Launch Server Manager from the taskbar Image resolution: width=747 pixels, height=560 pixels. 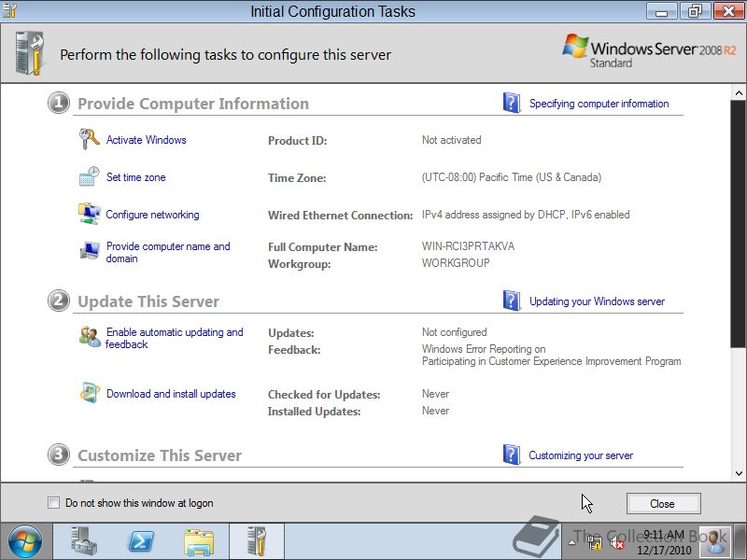[x=84, y=541]
